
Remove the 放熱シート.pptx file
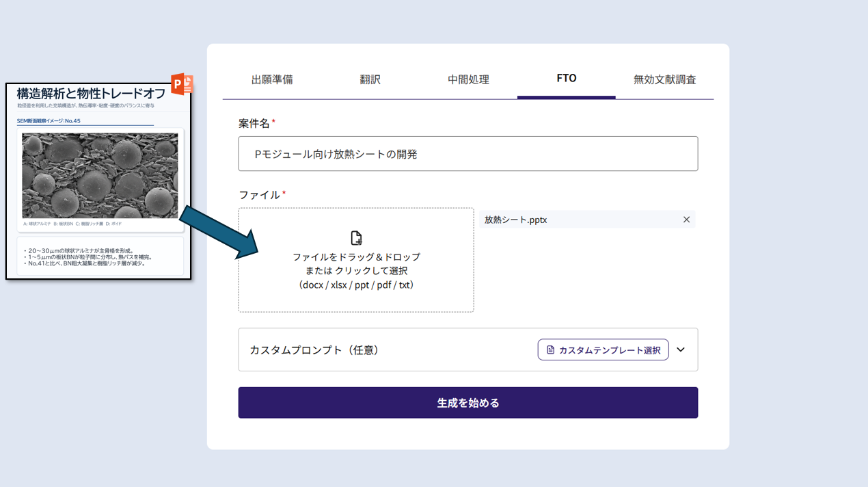point(686,220)
